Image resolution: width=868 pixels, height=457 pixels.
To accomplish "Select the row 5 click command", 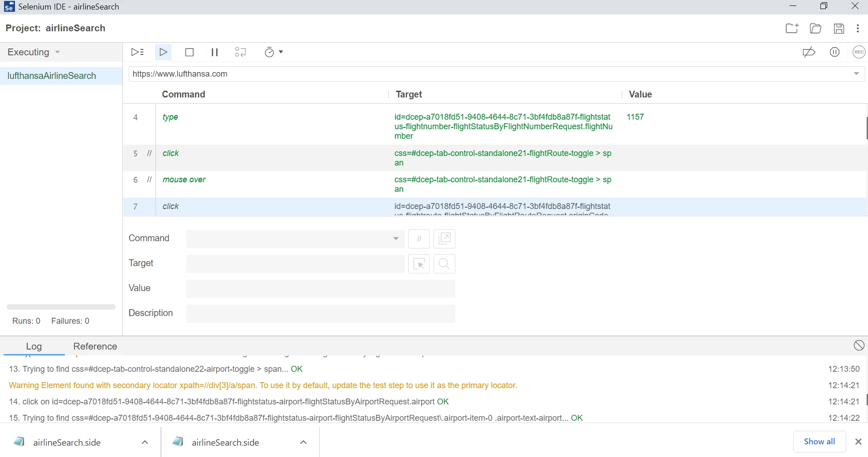I will click(495, 158).
